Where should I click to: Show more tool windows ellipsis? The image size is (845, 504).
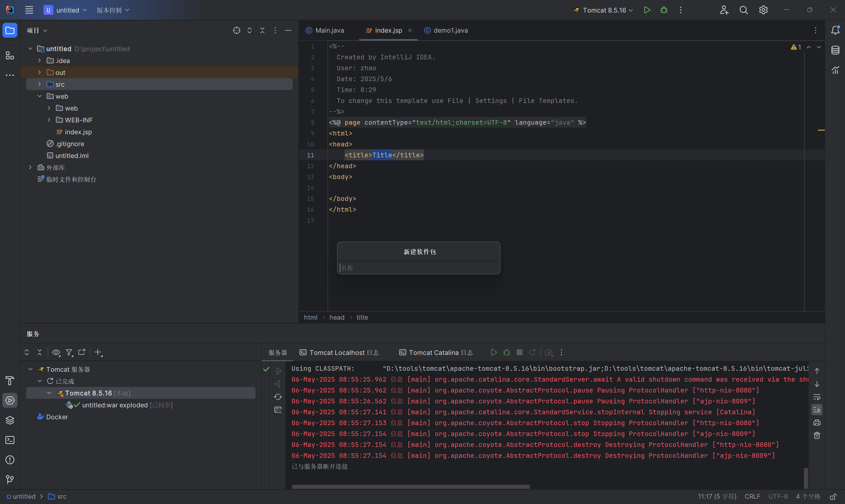(x=10, y=75)
